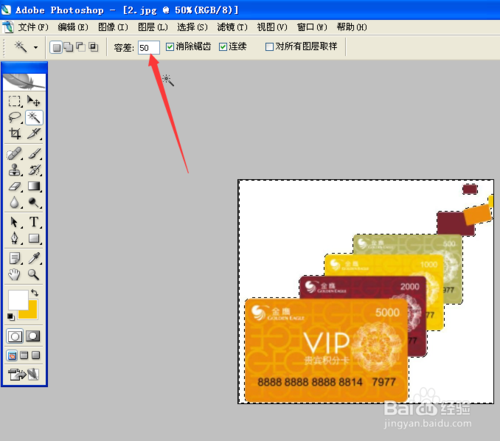Select the Eyedropper tool

(34, 258)
